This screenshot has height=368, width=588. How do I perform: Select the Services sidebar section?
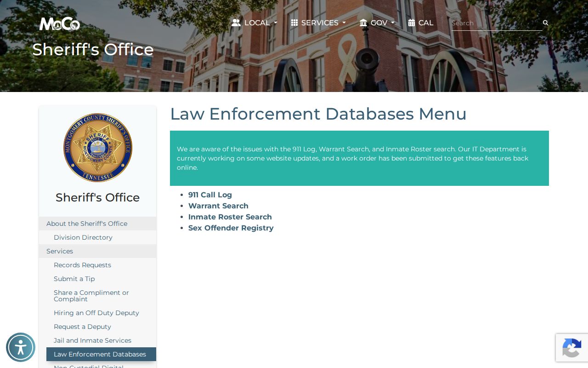98,251
